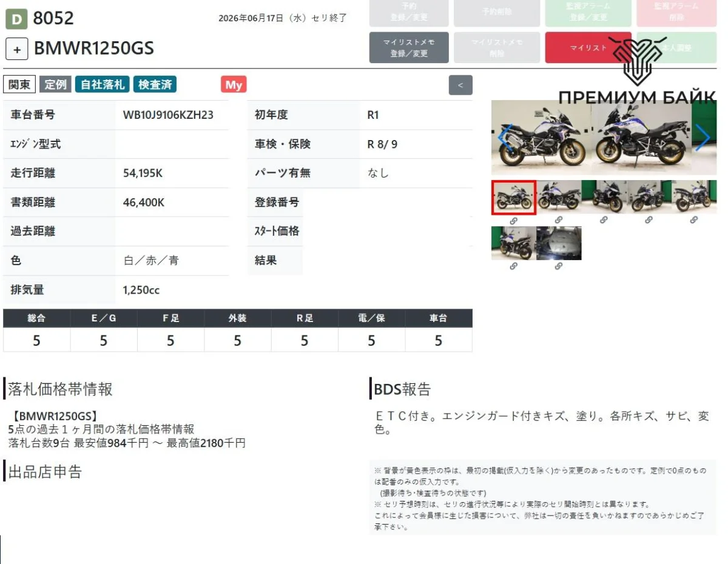This screenshot has width=728, height=564.
Task: Click the BDS report text starting ETC付き
Action: tap(542, 423)
